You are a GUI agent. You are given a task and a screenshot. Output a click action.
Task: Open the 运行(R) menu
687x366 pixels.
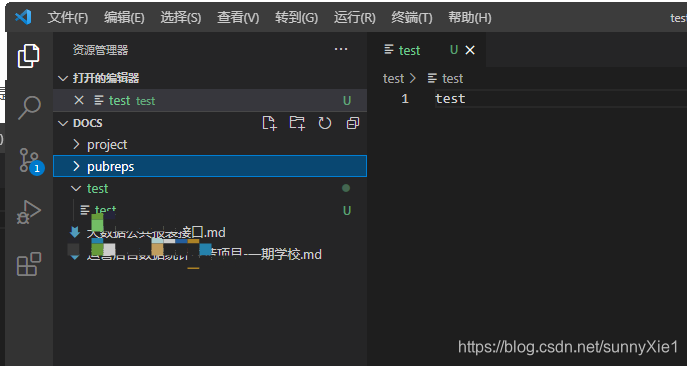[x=354, y=18]
